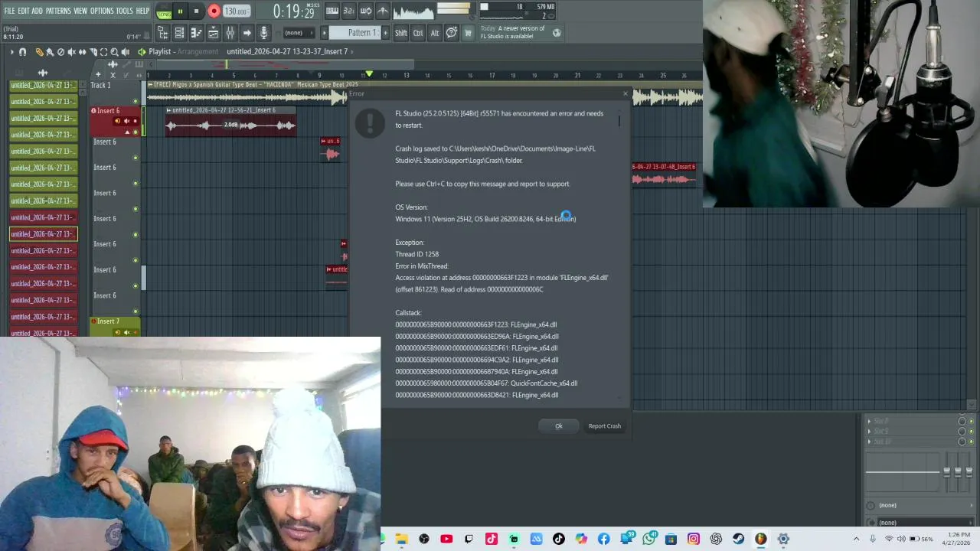Toggle Song/Pattern mode button

coord(164,11)
